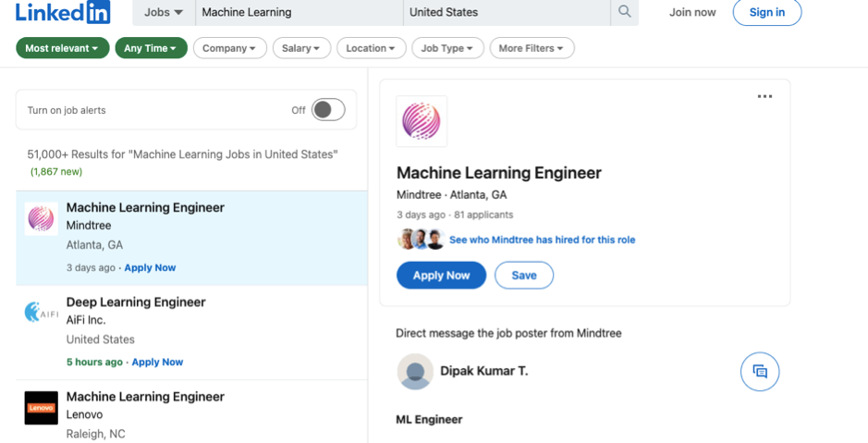This screenshot has width=868, height=443.
Task: Click the Mindtree · Atlanta, GA subtitle
Action: [x=452, y=195]
